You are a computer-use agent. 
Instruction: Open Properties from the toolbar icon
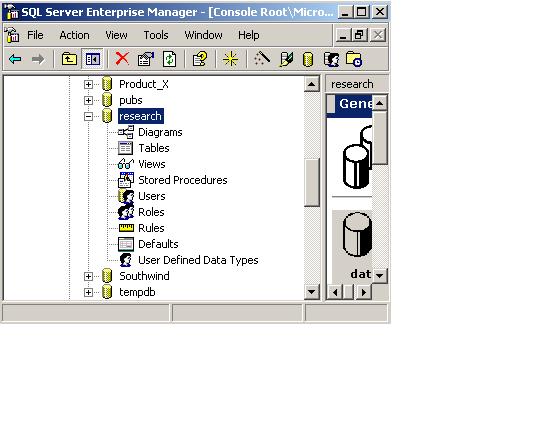146,59
